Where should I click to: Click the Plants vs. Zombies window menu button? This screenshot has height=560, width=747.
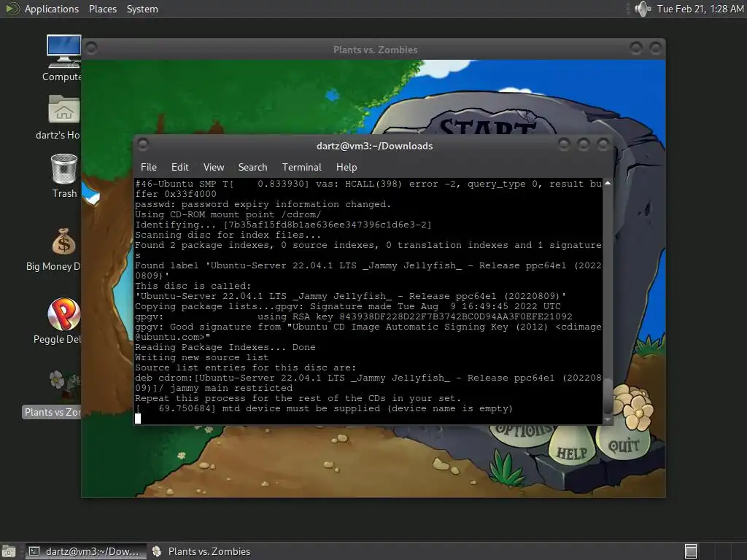pyautogui.click(x=91, y=48)
